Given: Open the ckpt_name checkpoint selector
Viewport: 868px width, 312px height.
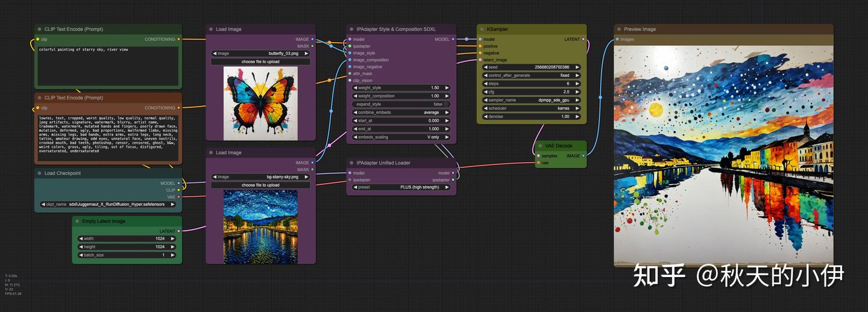Looking at the screenshot, I should click(x=108, y=204).
